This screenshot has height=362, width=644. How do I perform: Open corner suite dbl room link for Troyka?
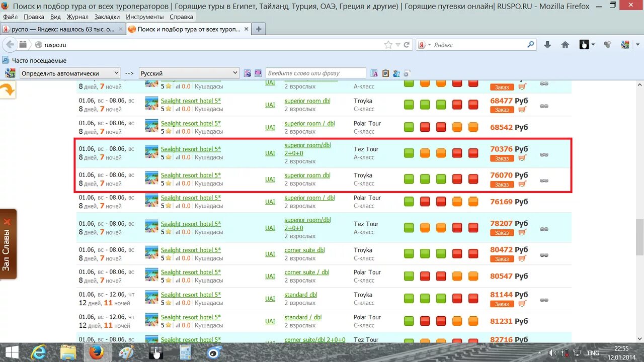coord(304,250)
